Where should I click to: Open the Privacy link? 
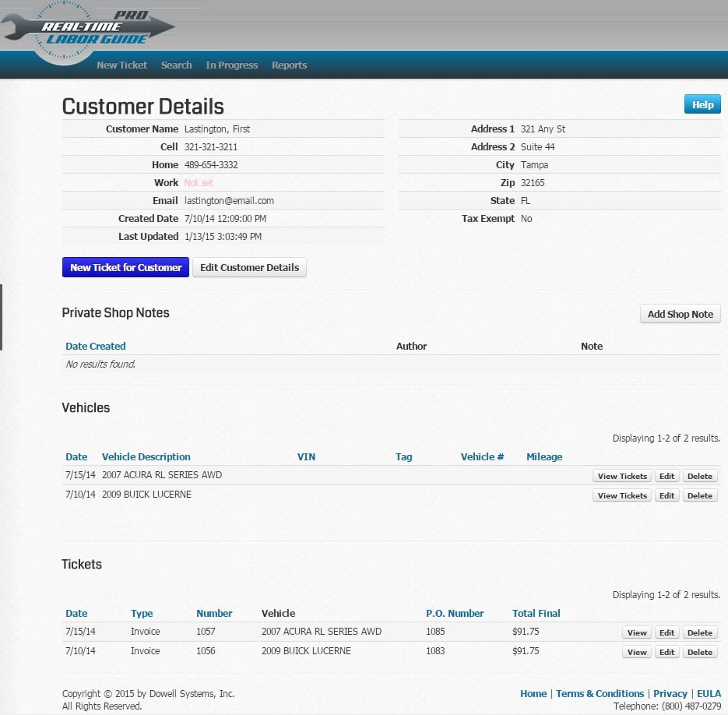point(670,693)
